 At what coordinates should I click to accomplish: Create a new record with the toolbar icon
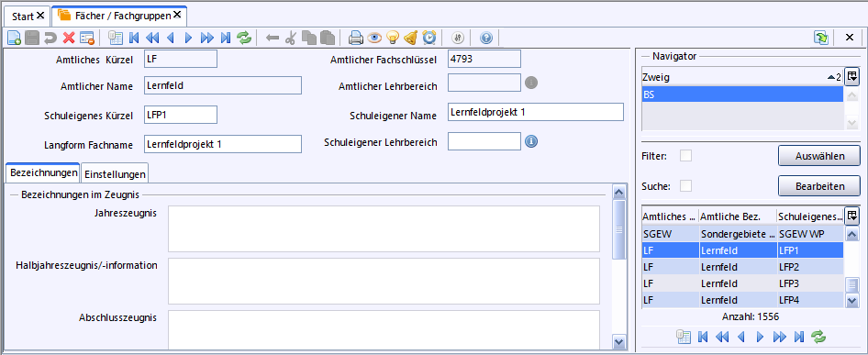[15, 38]
